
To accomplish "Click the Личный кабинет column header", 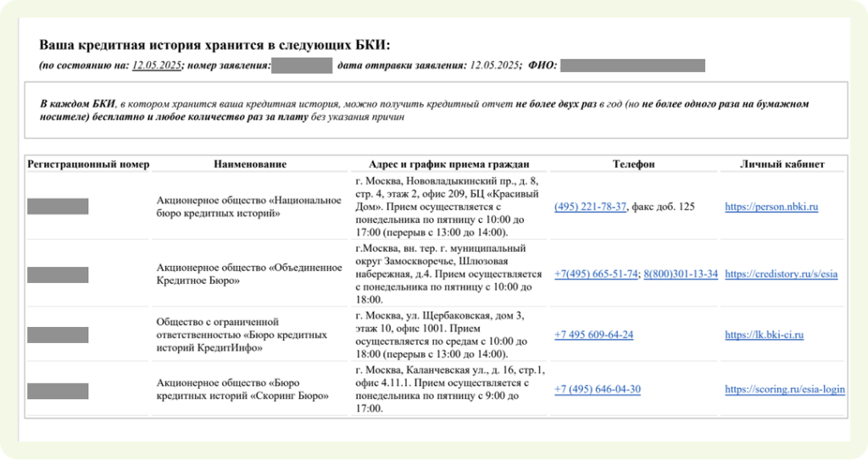I will (x=782, y=164).
